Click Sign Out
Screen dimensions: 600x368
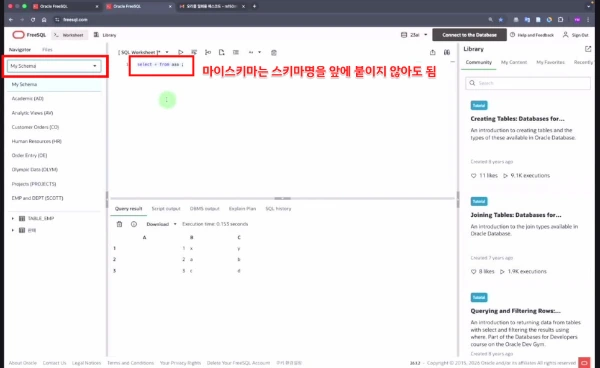tap(576, 35)
